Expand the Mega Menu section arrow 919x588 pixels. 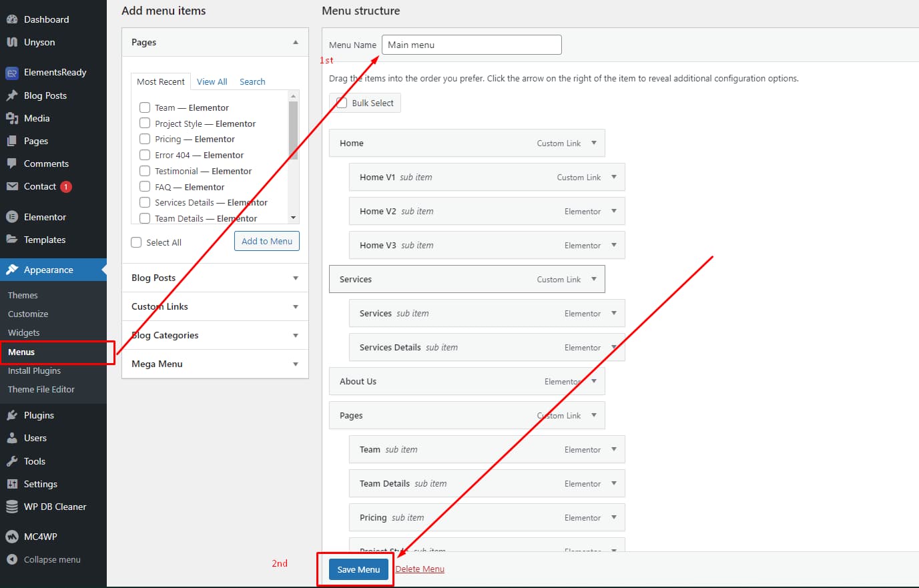(295, 364)
